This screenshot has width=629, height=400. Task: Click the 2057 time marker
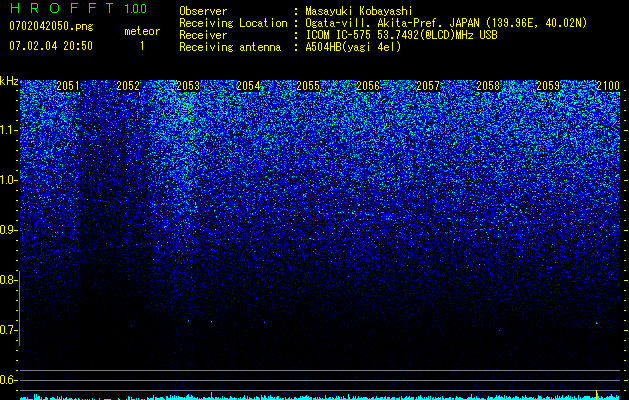click(428, 85)
